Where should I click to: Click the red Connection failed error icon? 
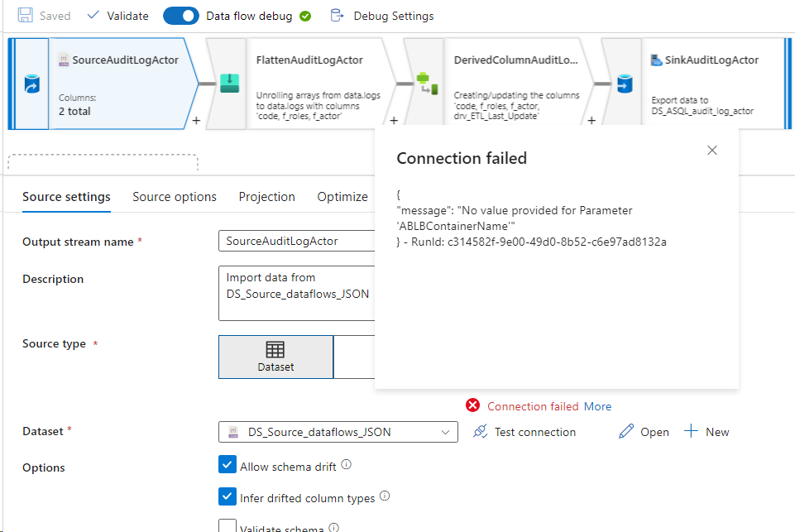[473, 405]
